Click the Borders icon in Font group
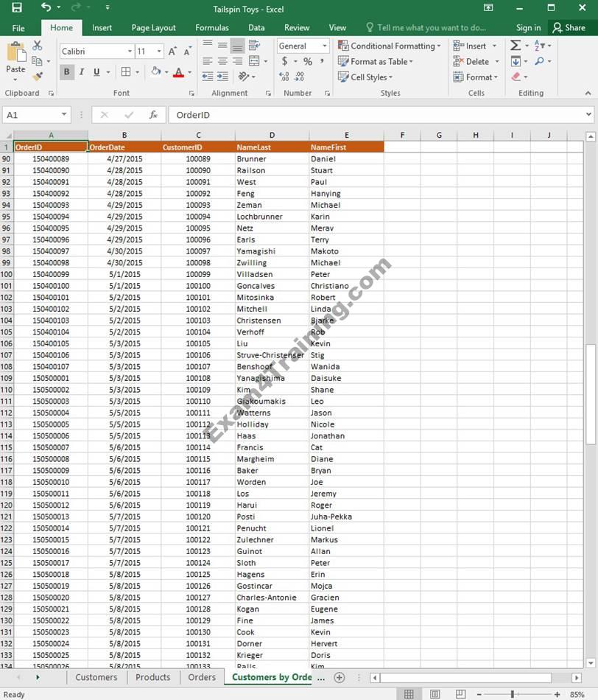Image resolution: width=598 pixels, height=700 pixels. 126,72
